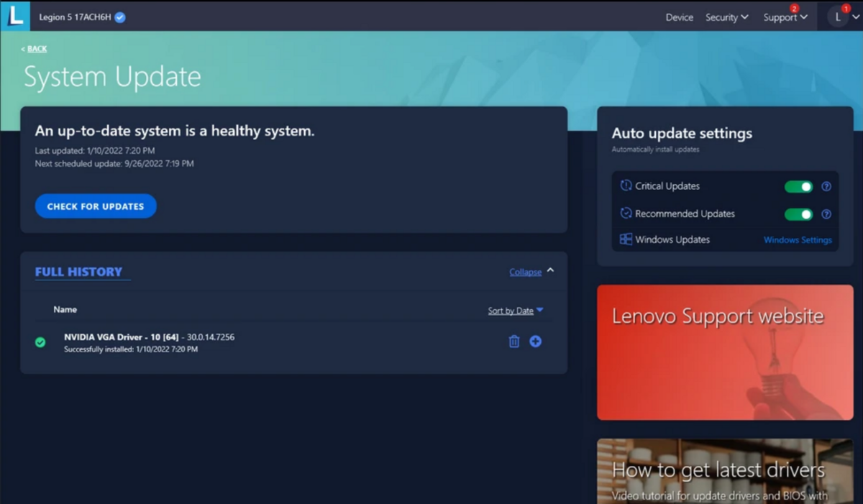Click the green success checkmark for NVIDIA driver
863x504 pixels.
coord(40,342)
